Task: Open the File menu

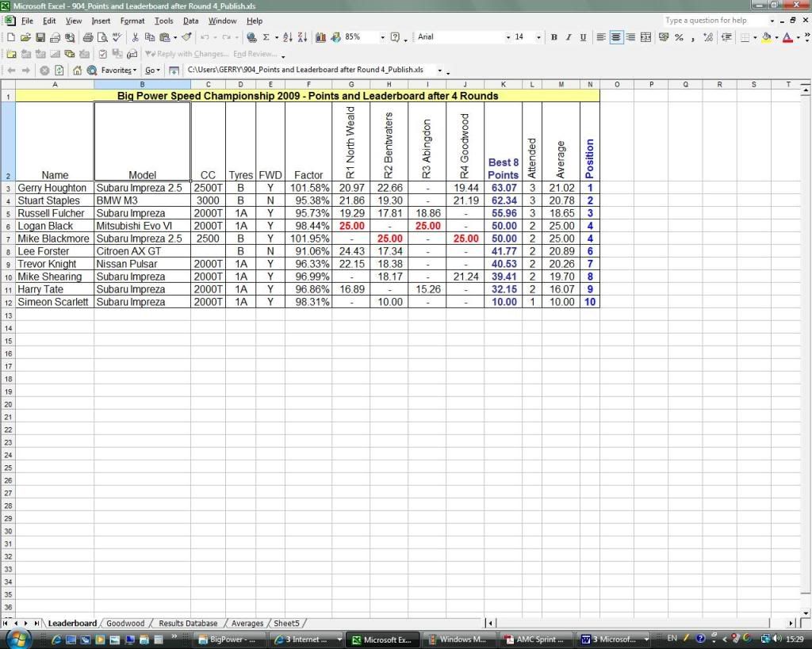Action: pyautogui.click(x=27, y=21)
